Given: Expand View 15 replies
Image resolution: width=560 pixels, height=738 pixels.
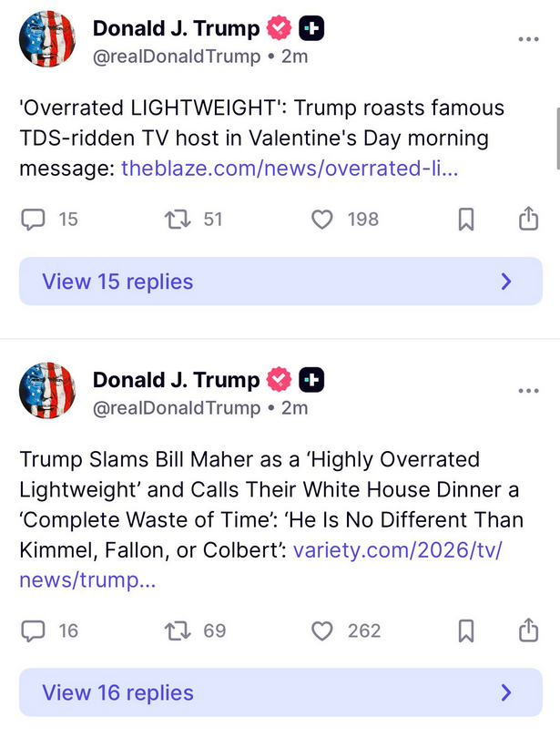Looking at the screenshot, I should 280,282.
